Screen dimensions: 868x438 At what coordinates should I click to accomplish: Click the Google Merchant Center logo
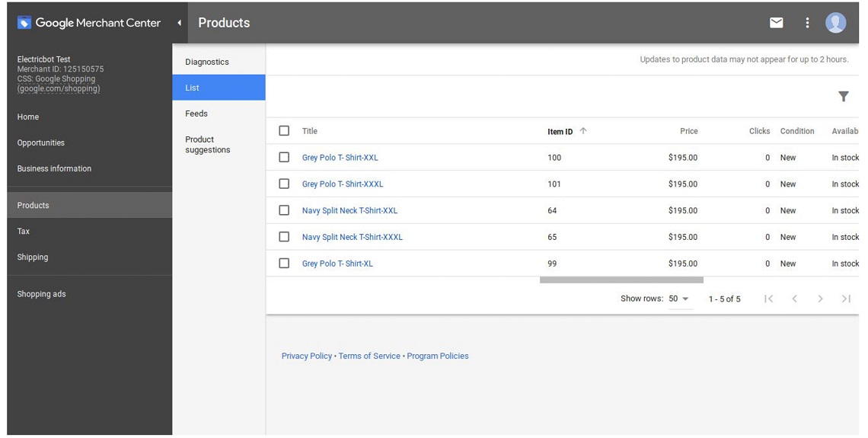pos(89,23)
